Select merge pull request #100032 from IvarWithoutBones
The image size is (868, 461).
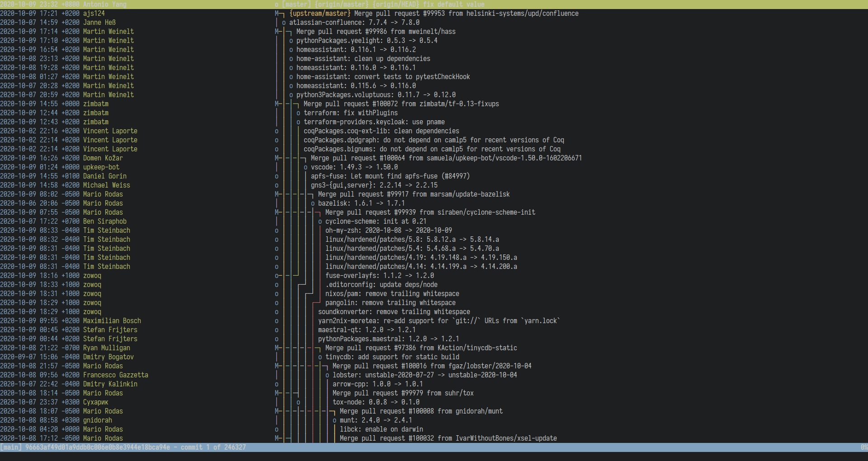click(x=434, y=438)
